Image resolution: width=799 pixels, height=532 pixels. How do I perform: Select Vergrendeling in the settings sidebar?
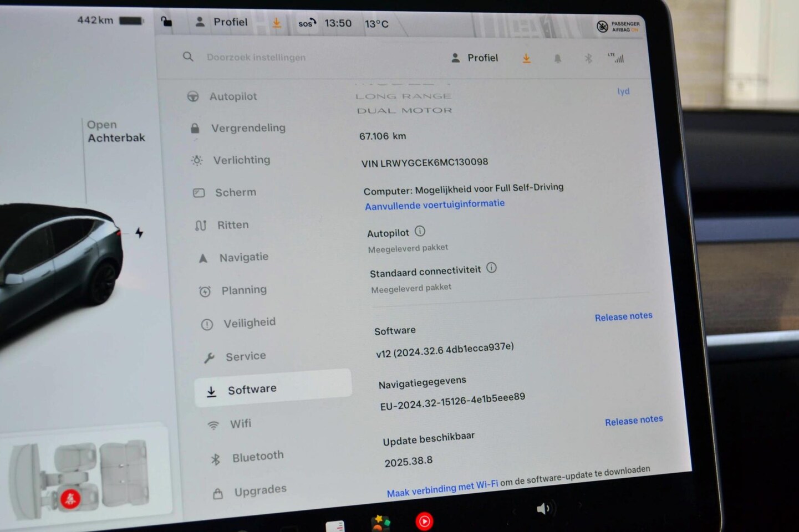(248, 128)
